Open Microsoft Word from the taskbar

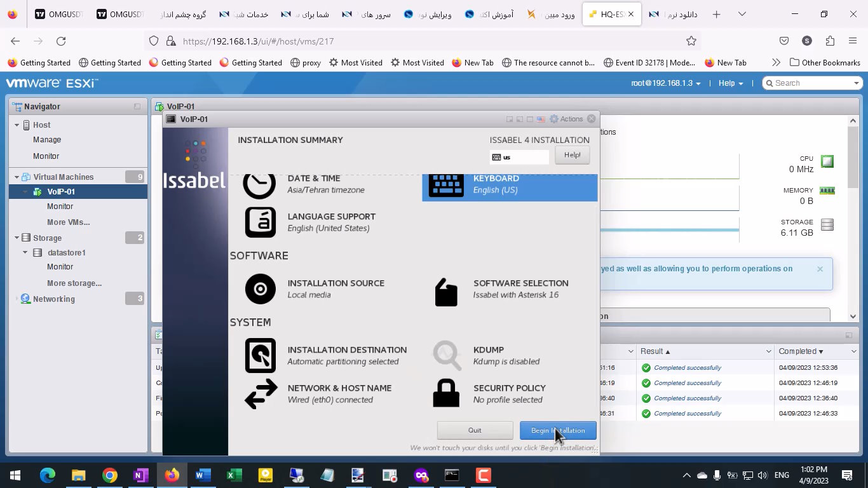coord(203,475)
